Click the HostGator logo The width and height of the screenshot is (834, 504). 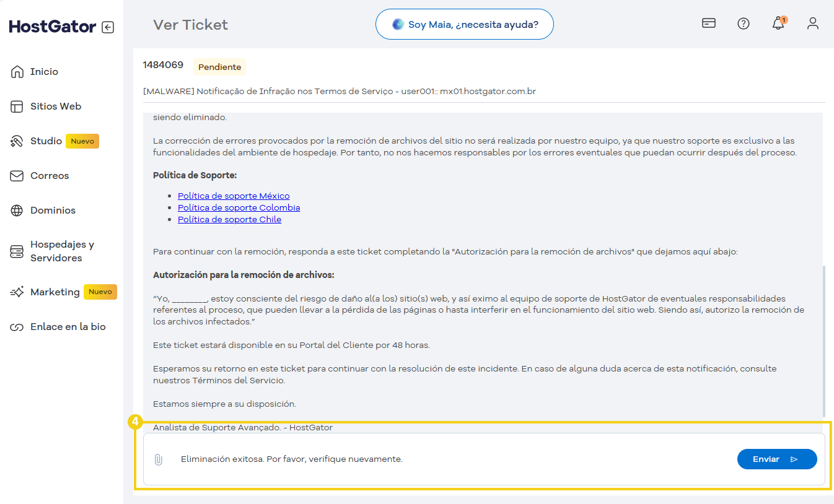tap(53, 27)
